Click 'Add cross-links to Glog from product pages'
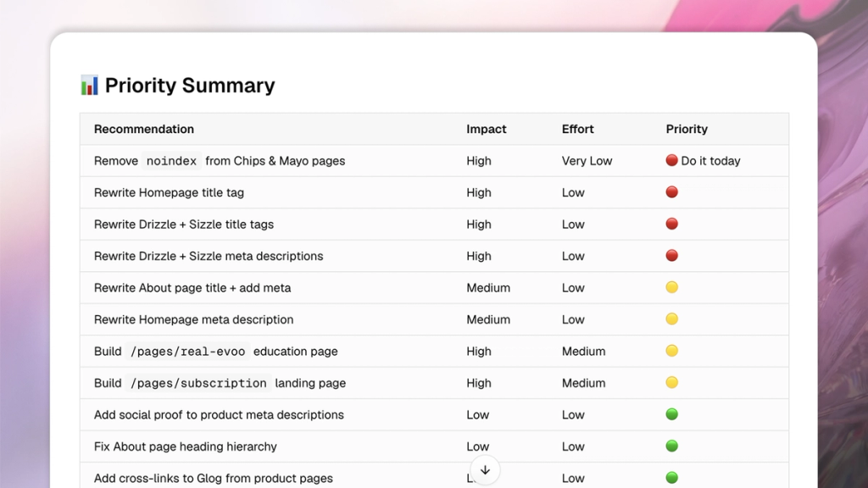 pos(213,478)
